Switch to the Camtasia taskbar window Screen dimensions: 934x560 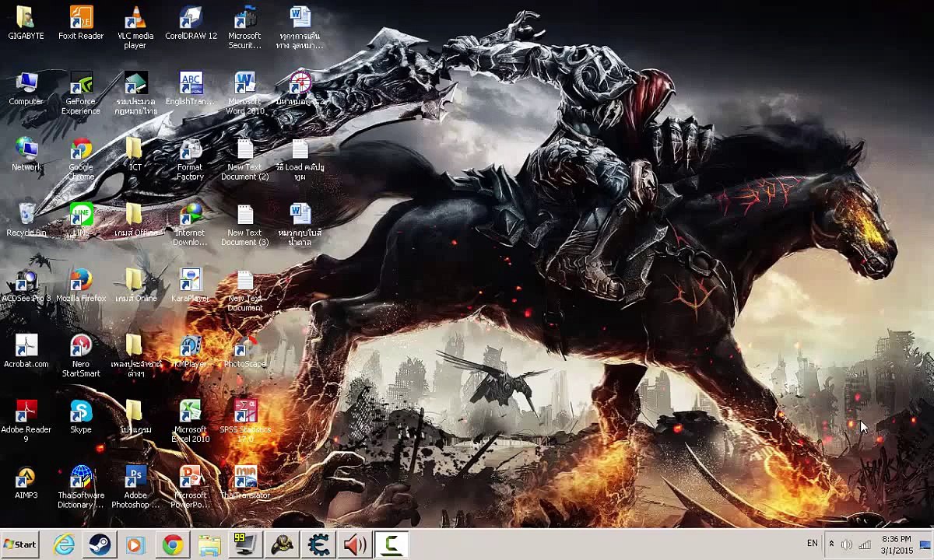[x=392, y=544]
